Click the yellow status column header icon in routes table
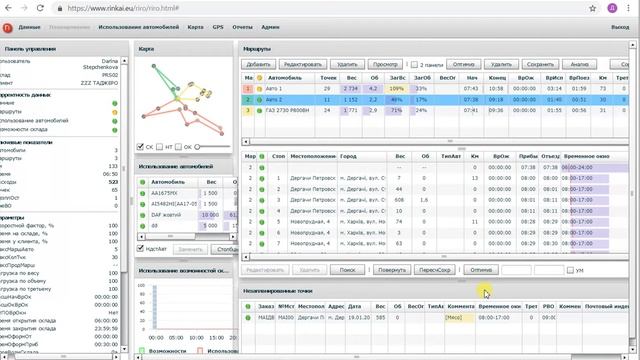Screen dimensions: 640x360 click(x=259, y=78)
